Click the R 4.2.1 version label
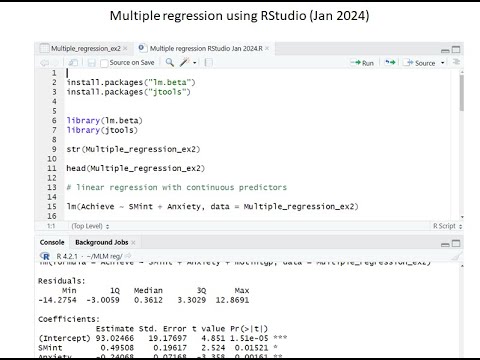 pos(67,256)
